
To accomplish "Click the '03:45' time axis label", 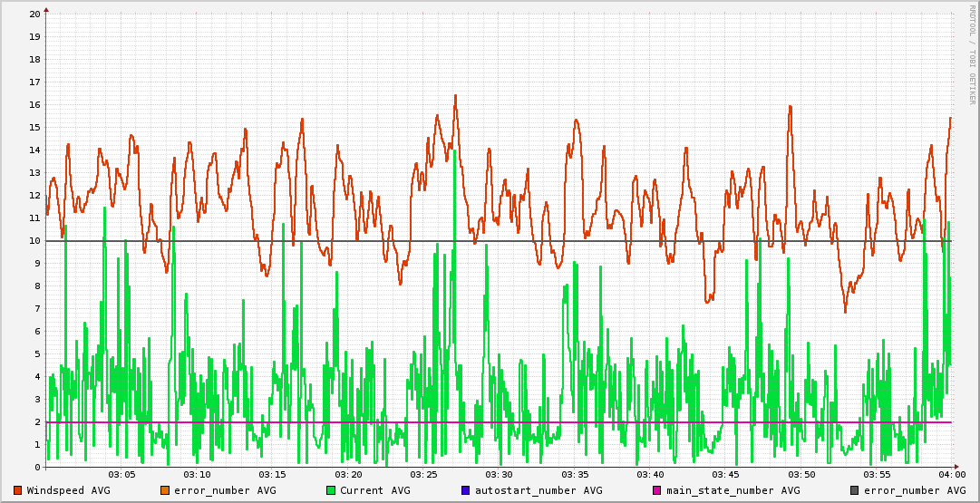I will (725, 476).
